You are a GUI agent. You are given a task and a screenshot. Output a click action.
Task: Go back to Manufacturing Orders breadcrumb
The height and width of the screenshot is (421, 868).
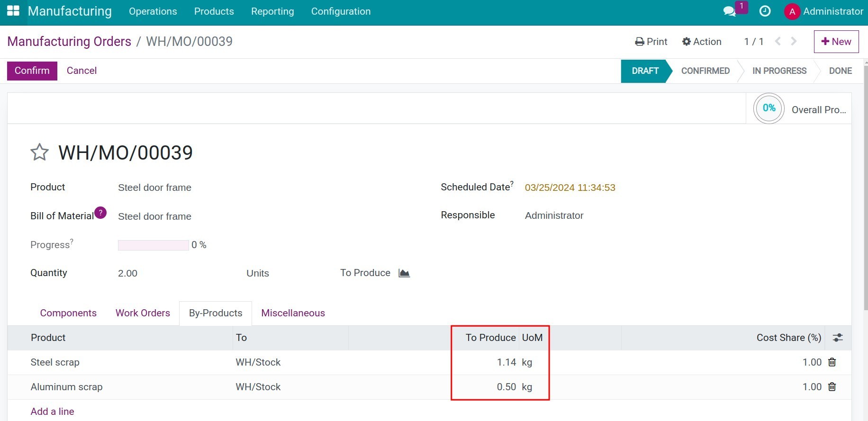69,42
